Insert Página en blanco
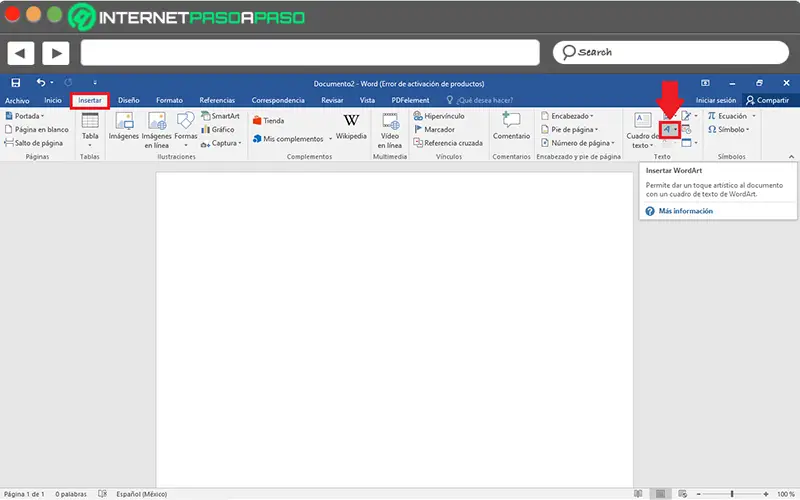This screenshot has height=500, width=800. click(36, 130)
